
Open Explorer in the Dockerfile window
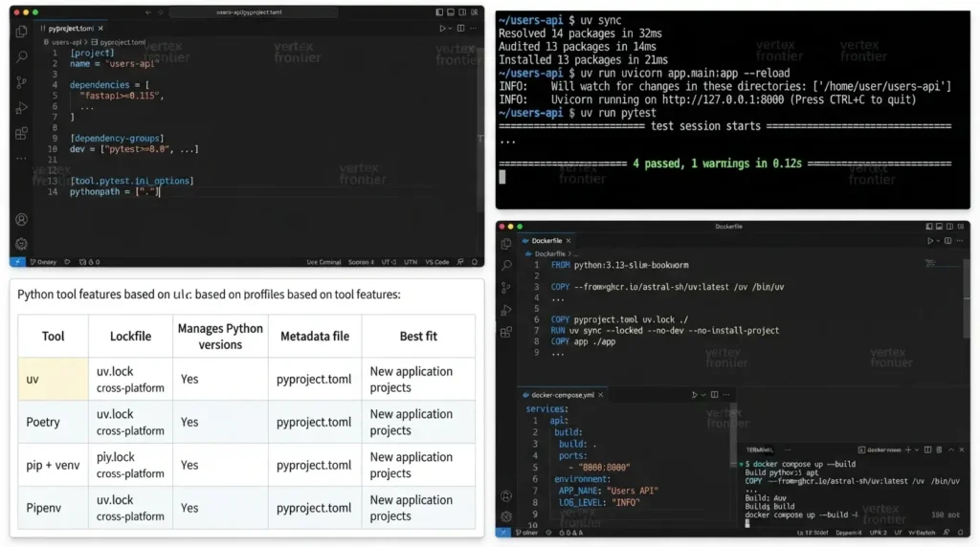click(506, 244)
